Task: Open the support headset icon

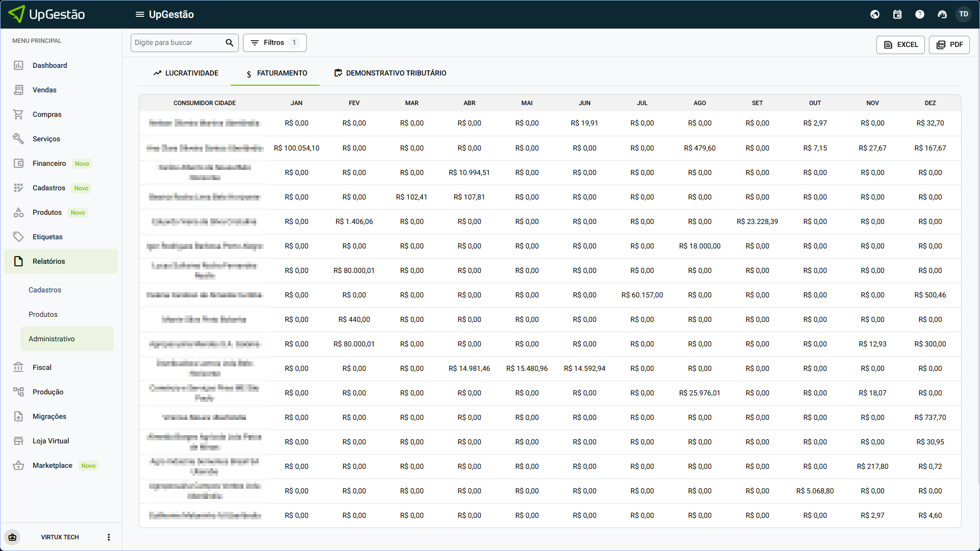Action: [x=942, y=14]
